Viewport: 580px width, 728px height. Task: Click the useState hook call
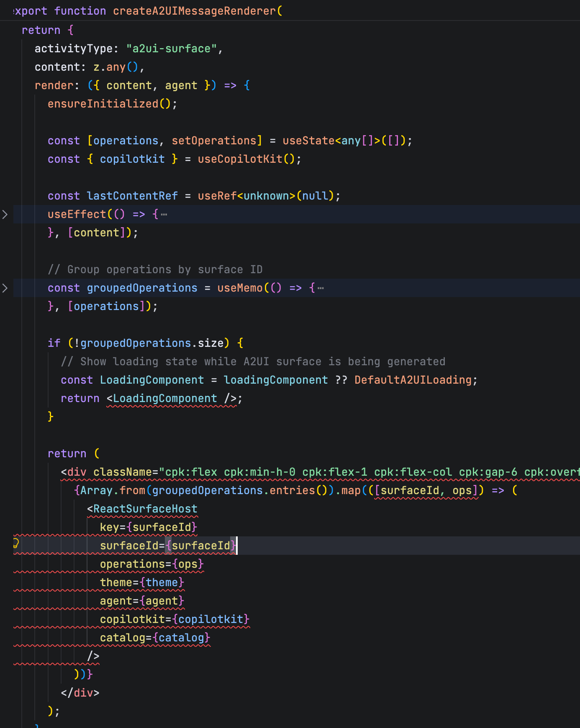click(309, 141)
